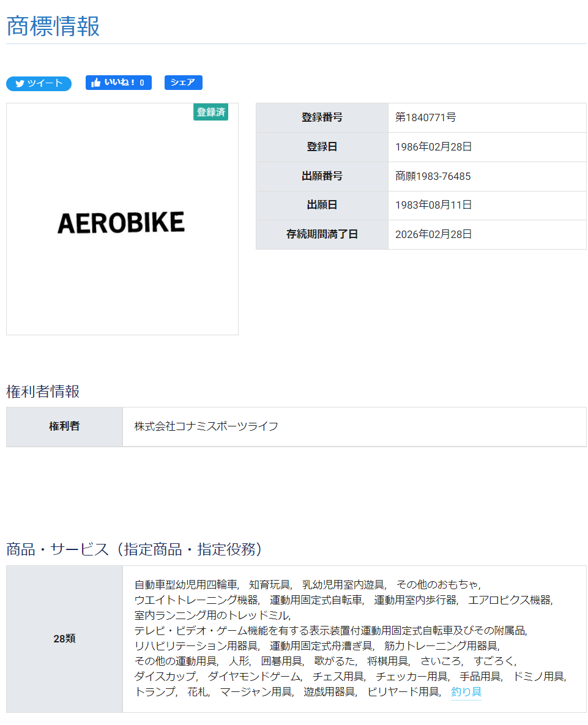Click ダイスカップ in goods list
Viewport: 588px width, 725px height.
[165, 677]
